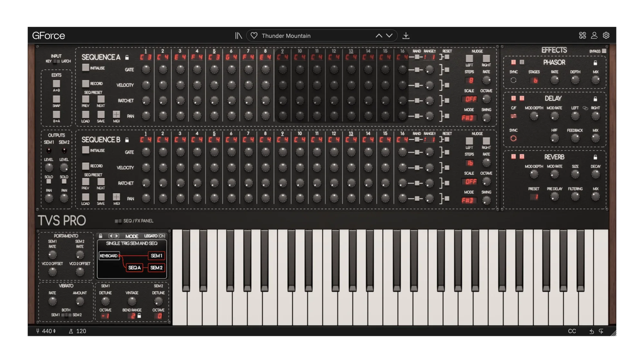The width and height of the screenshot is (644, 363).
Task: Click the save preset download icon
Action: 406,36
